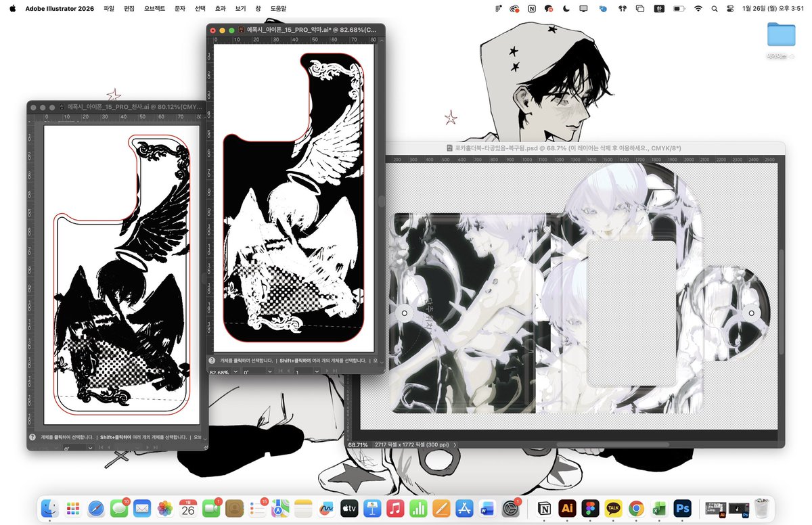Open Pages app in the dock

pyautogui.click(x=442, y=508)
